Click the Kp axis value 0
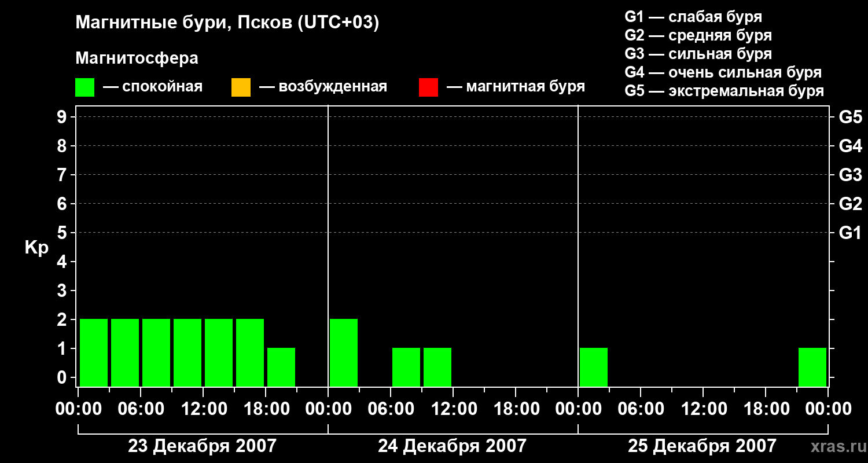 pos(63,377)
